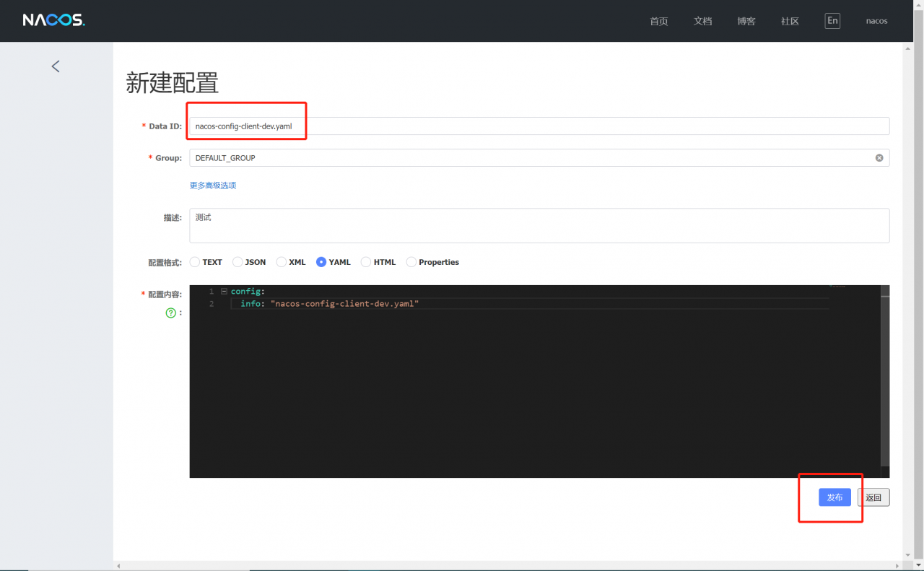Select the XML format radio button

(x=282, y=262)
